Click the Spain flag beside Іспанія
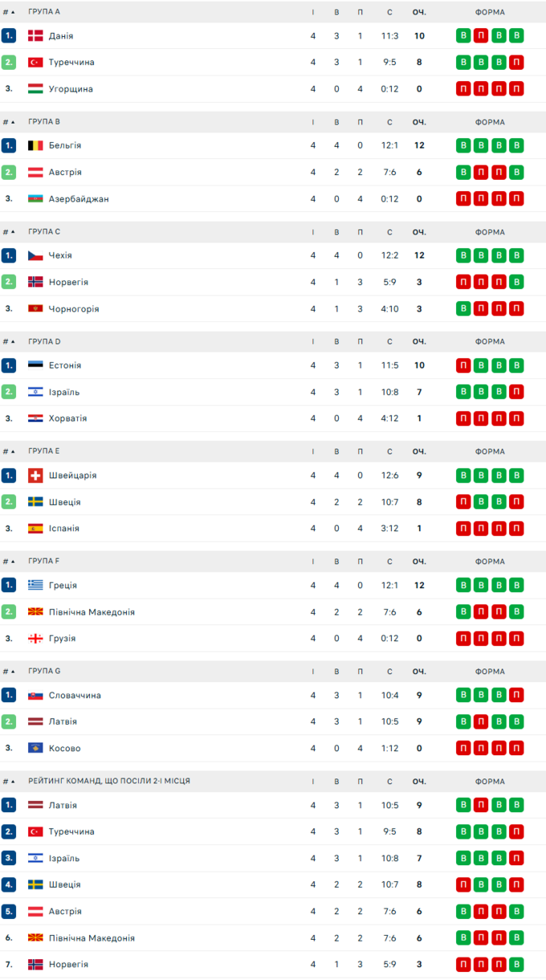The width and height of the screenshot is (546, 980). tap(35, 529)
